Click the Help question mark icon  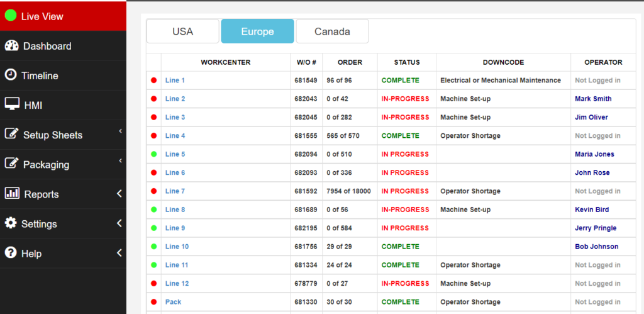pyautogui.click(x=11, y=253)
